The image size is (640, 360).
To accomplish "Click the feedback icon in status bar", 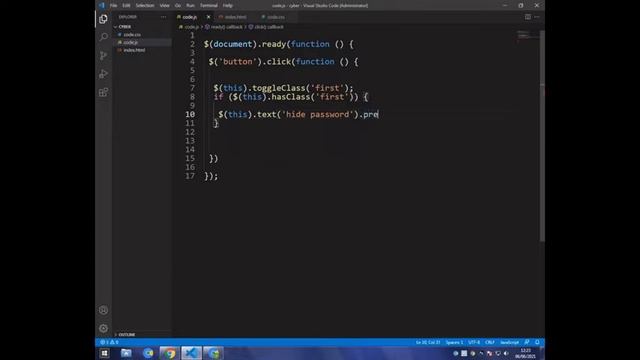I will coord(527,342).
